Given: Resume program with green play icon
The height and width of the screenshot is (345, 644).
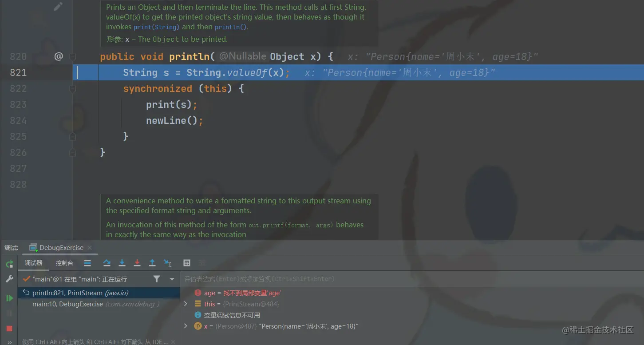Looking at the screenshot, I should pos(9,298).
